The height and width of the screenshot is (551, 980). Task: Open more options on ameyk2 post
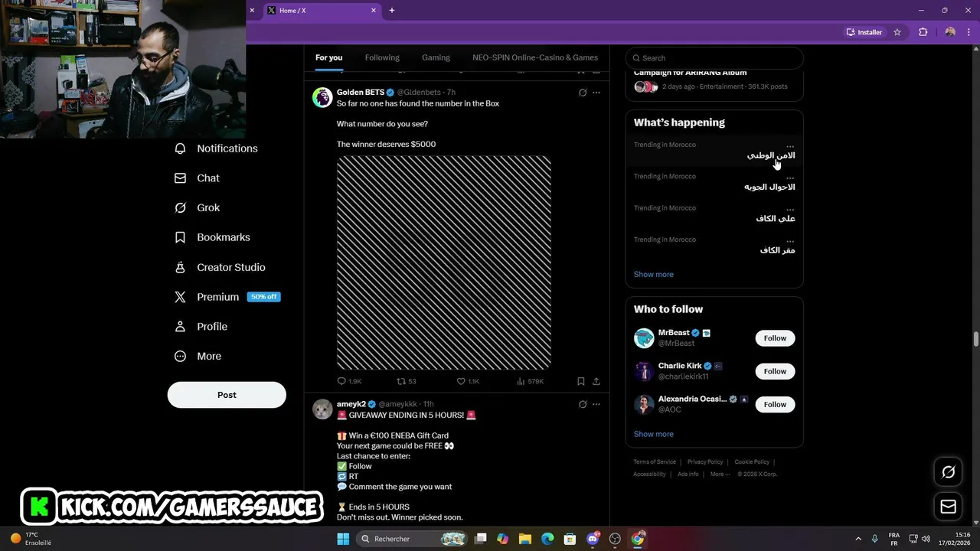pyautogui.click(x=596, y=404)
